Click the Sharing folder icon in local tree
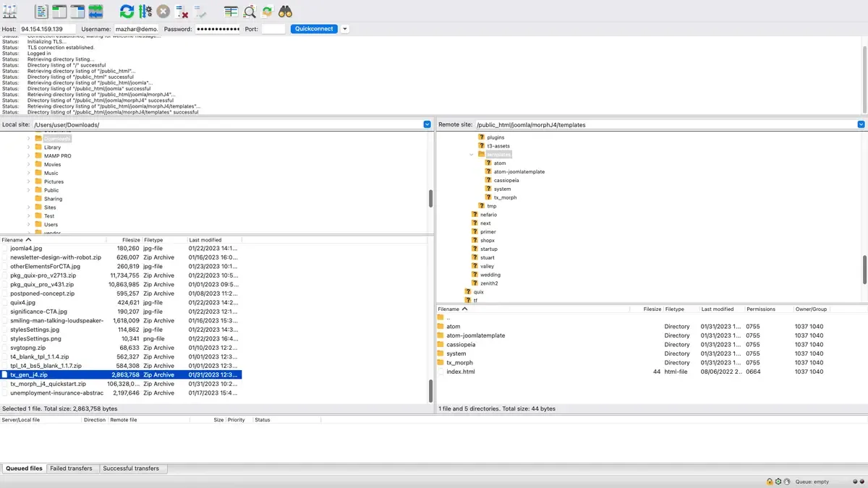 [x=38, y=199]
